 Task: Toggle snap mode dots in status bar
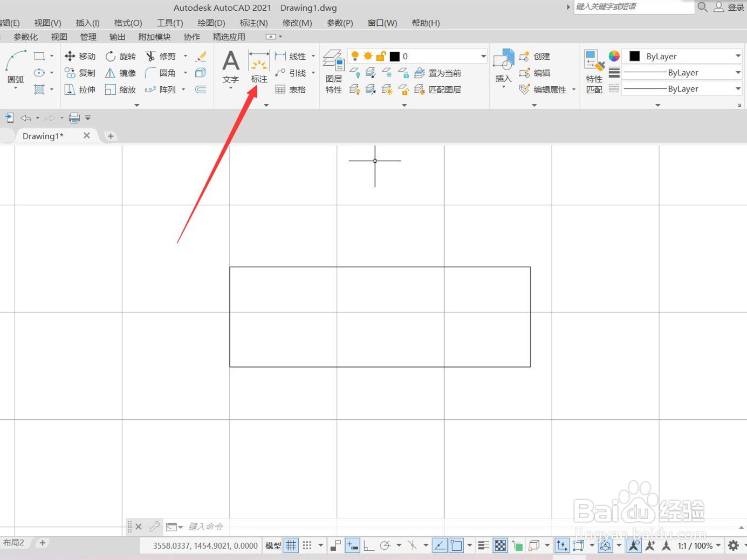[307, 545]
